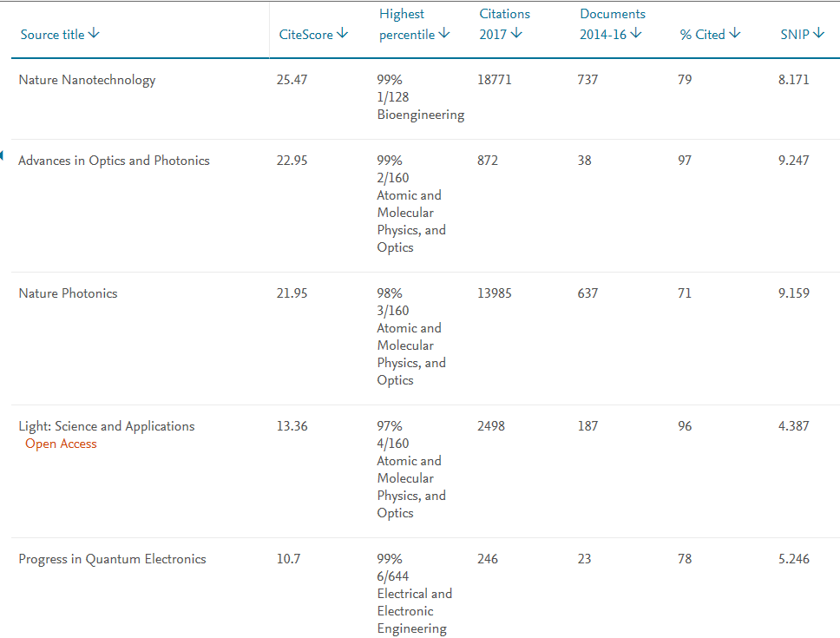Select SNIP value 5.246

click(794, 559)
